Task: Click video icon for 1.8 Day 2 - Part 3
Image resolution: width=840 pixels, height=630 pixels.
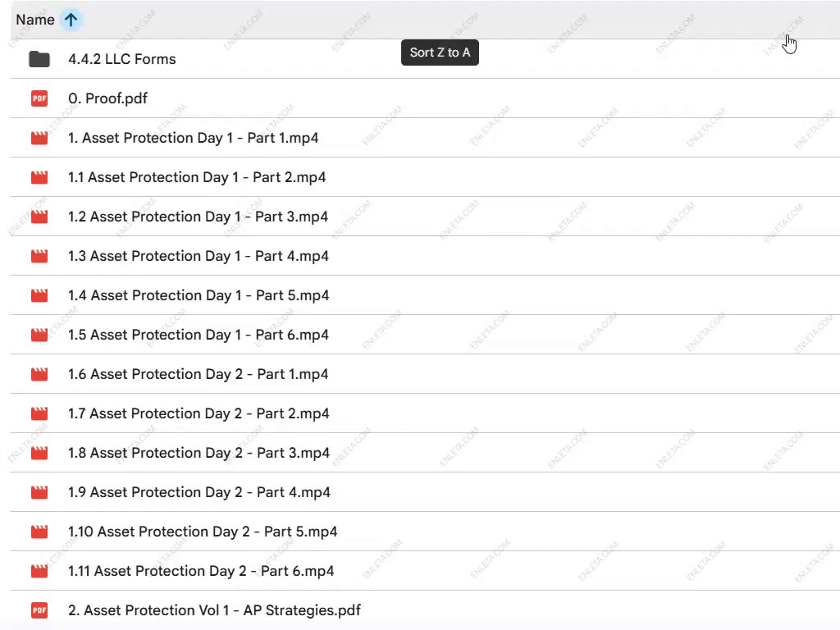Action: pyautogui.click(x=39, y=453)
